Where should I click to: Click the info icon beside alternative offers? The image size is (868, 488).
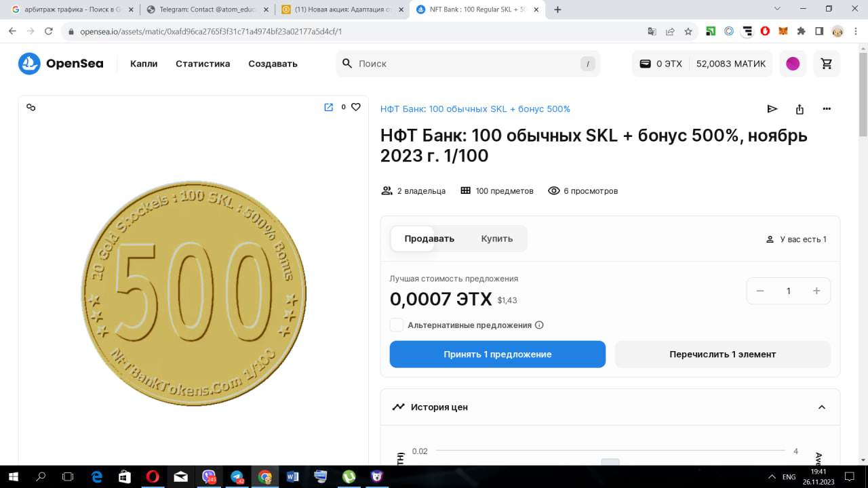tap(539, 325)
